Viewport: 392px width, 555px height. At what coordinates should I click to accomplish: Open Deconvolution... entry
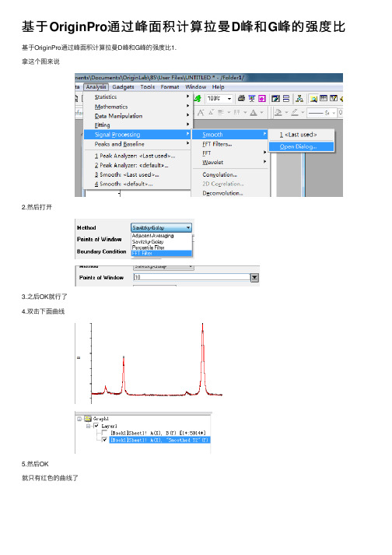click(222, 193)
